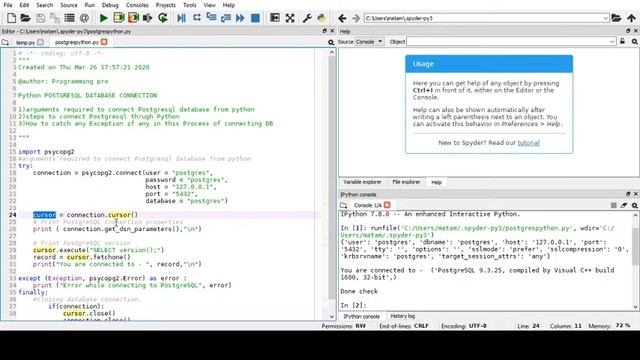Switch to Variable explorer tab

(362, 182)
